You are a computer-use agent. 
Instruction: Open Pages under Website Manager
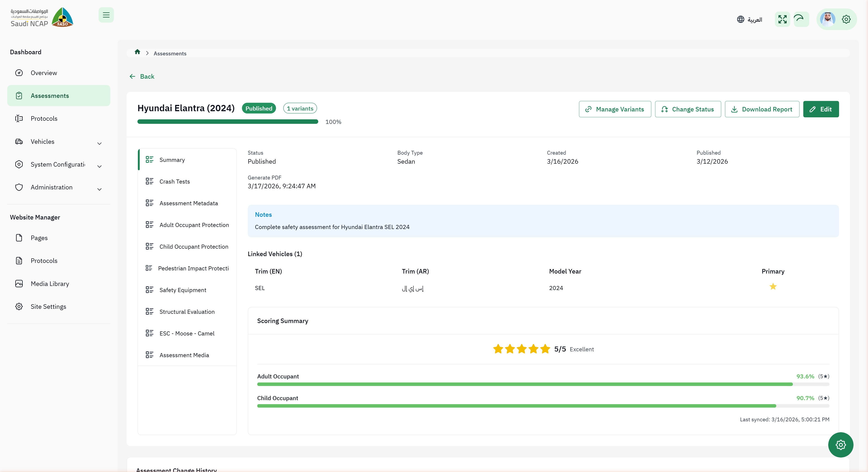(59, 238)
